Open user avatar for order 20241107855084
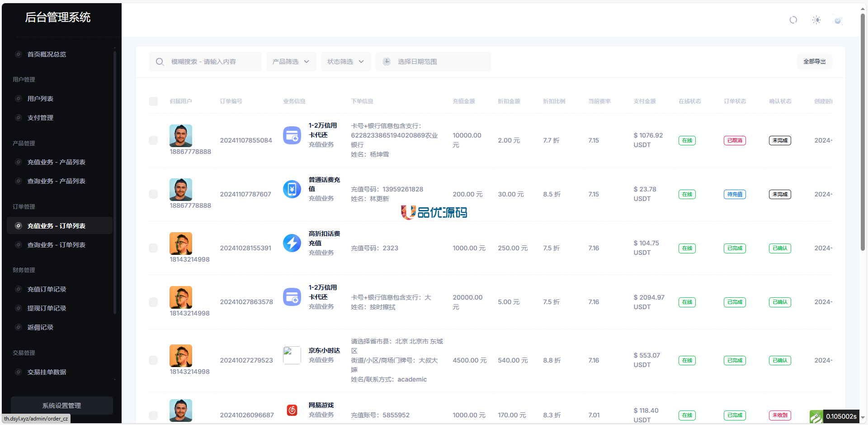 pos(181,136)
